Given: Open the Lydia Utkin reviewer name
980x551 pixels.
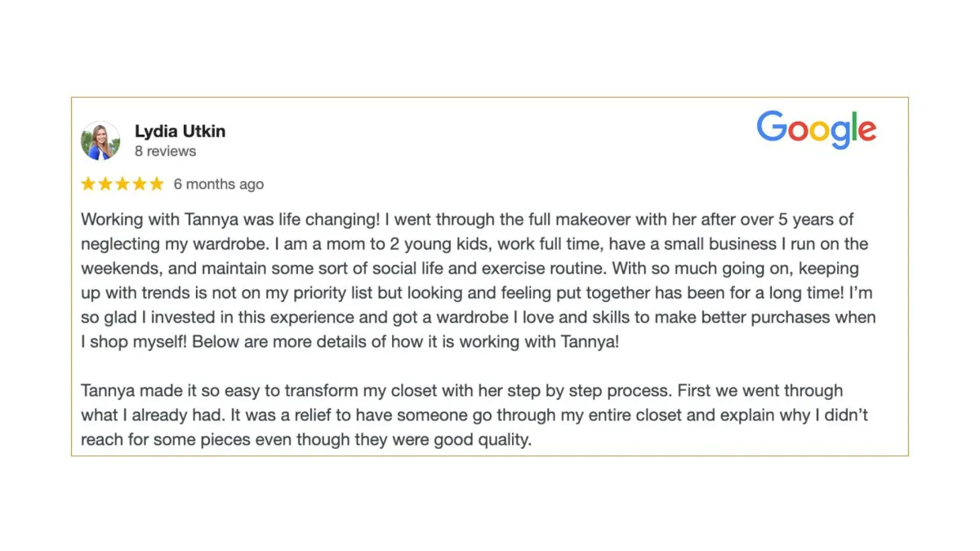Looking at the screenshot, I should [x=180, y=131].
